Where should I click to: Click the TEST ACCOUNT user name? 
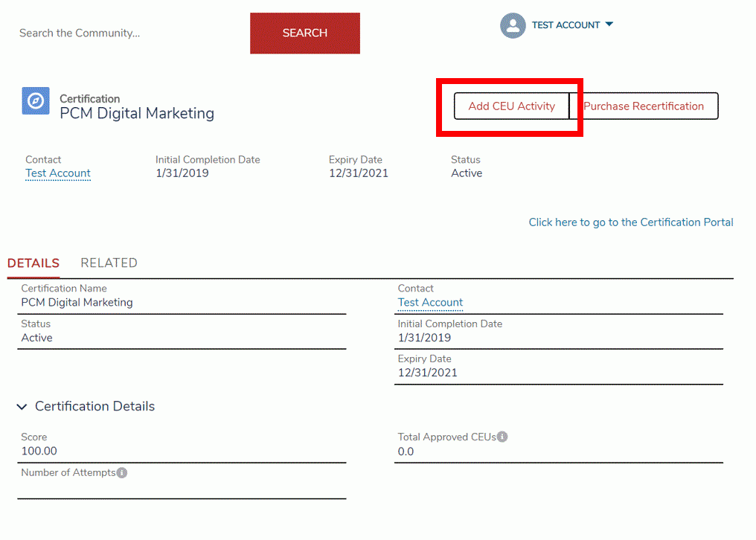(566, 25)
